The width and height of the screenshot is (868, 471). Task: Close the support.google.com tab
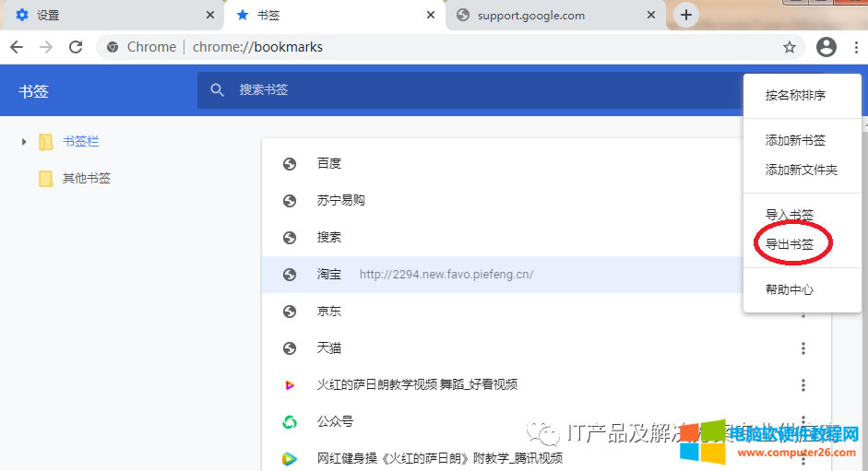(651, 15)
